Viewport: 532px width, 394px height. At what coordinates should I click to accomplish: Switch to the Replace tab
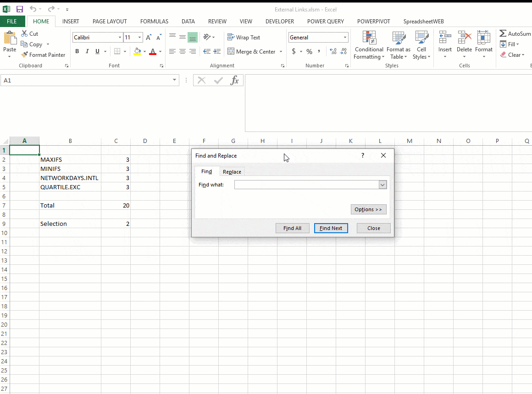[232, 171]
